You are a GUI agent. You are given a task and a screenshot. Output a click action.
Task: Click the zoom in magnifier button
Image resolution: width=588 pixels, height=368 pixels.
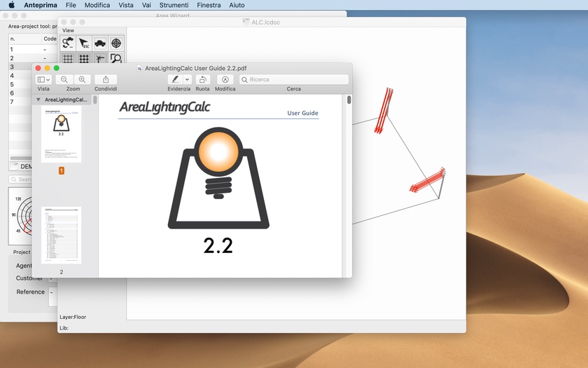82,80
